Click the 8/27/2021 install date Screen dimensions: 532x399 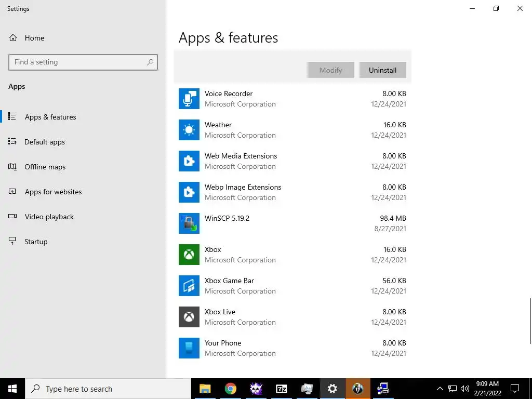click(x=390, y=229)
